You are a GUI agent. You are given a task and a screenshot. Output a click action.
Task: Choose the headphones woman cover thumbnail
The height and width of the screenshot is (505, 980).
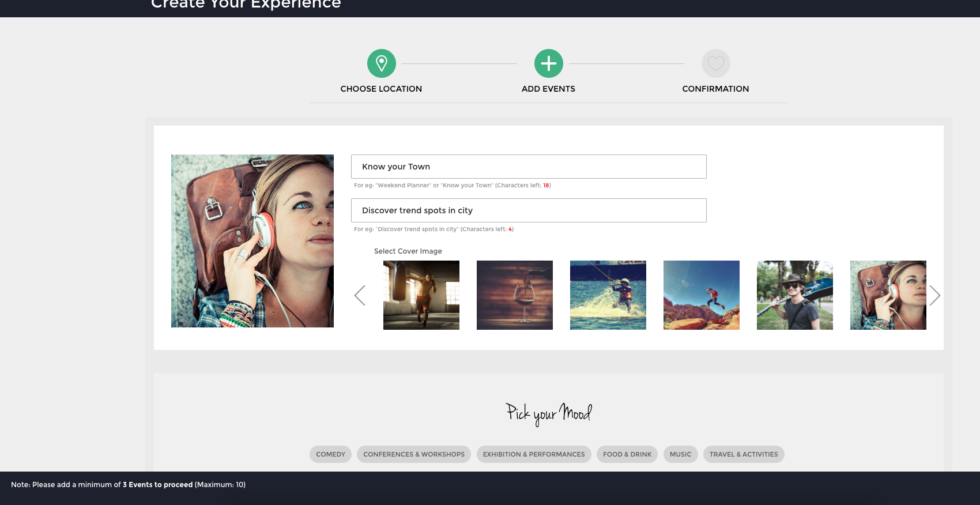(888, 295)
